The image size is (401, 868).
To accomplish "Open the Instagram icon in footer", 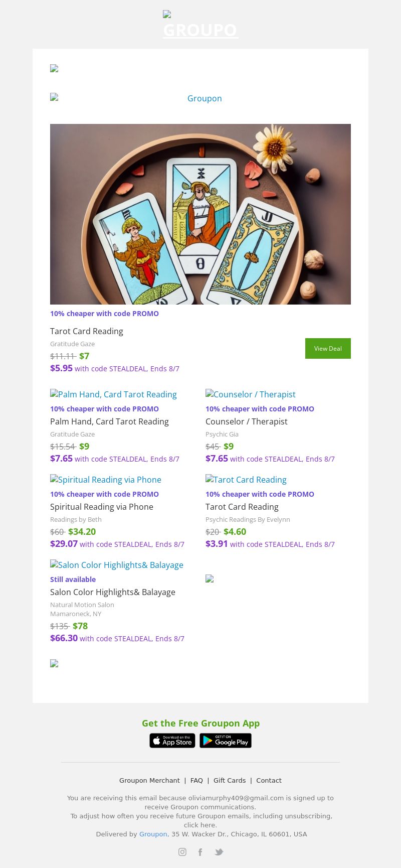I will pos(182,852).
